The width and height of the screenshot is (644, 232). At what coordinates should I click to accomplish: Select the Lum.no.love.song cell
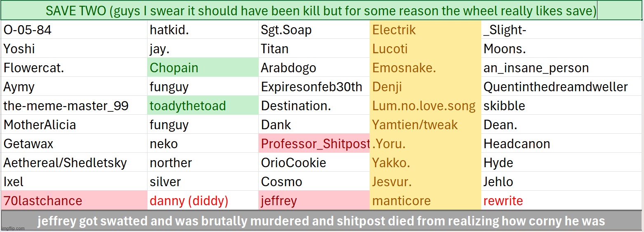[425, 106]
